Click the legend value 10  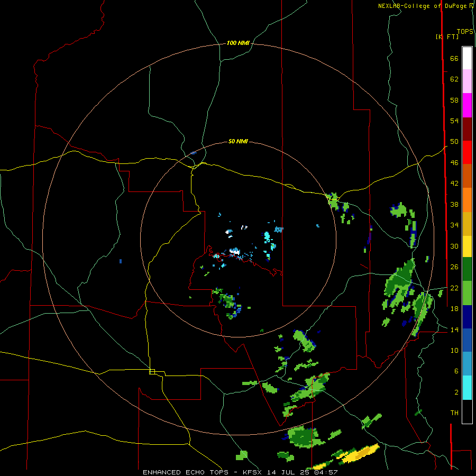(x=454, y=351)
